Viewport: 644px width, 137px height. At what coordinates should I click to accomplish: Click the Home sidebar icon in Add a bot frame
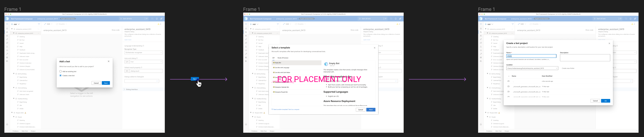(7, 28)
